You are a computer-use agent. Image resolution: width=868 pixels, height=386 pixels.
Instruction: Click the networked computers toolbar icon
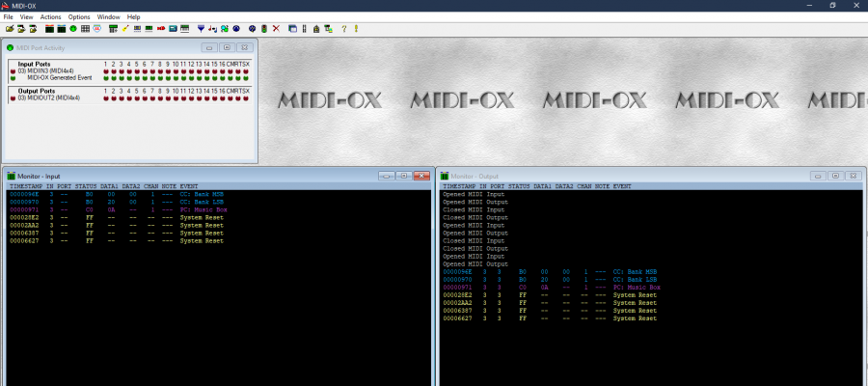pos(328,28)
